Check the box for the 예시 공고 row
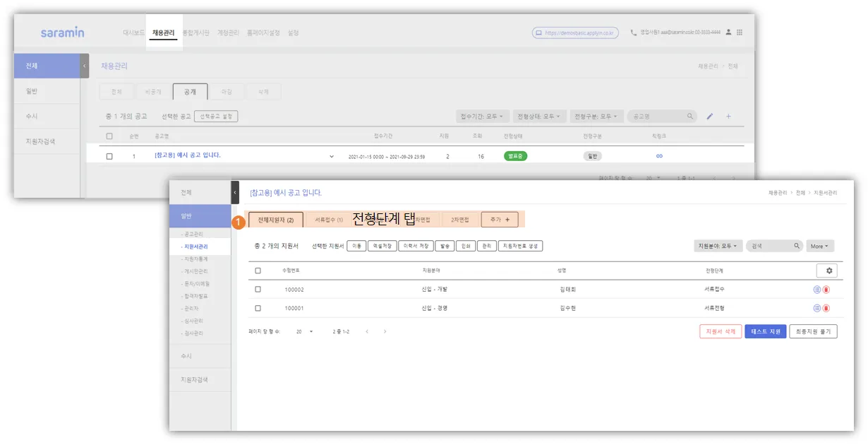Image resolution: width=868 pixels, height=445 pixels. [x=109, y=156]
